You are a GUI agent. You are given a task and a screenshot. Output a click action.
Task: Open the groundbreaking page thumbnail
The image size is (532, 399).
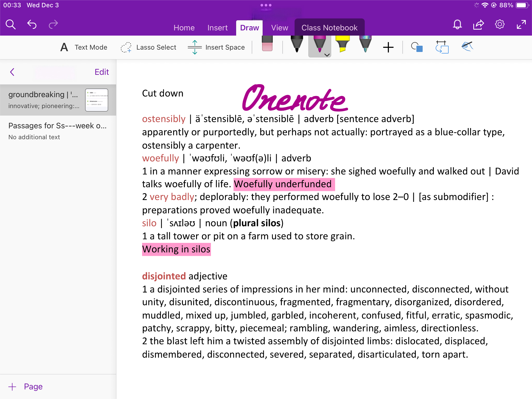[96, 100]
